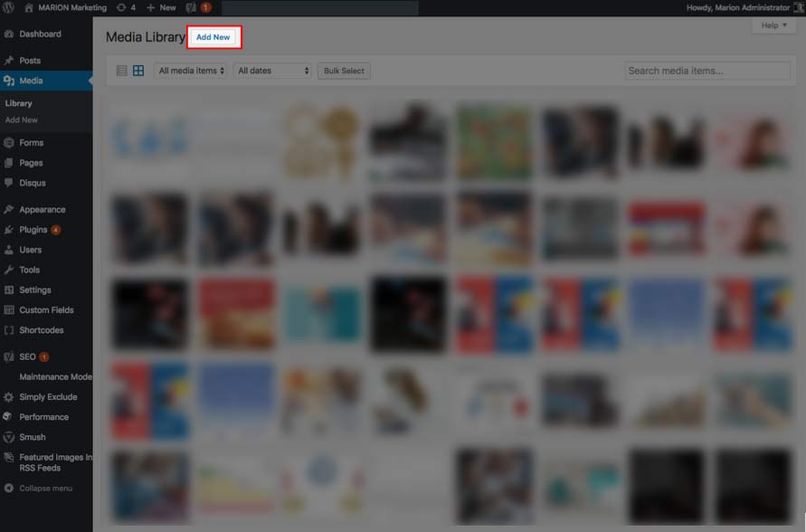This screenshot has width=806, height=532.
Task: Click the Yoast SEO icon in admin bar
Action: pyautogui.click(x=191, y=7)
